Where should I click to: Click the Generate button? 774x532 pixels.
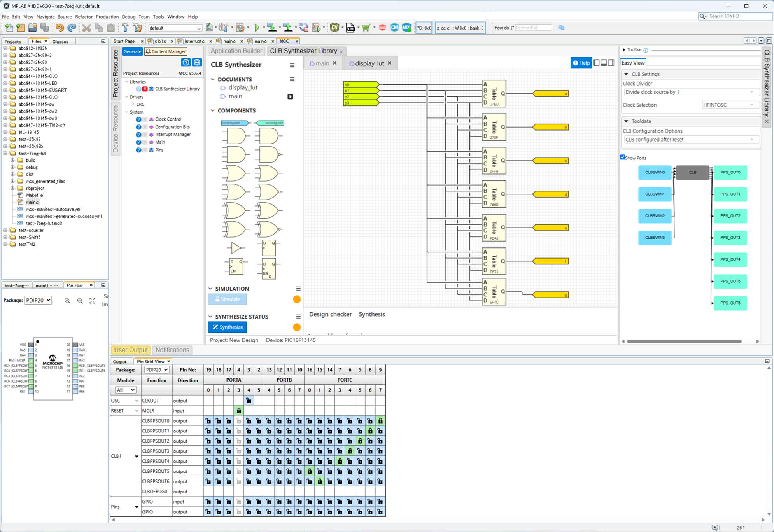[132, 51]
